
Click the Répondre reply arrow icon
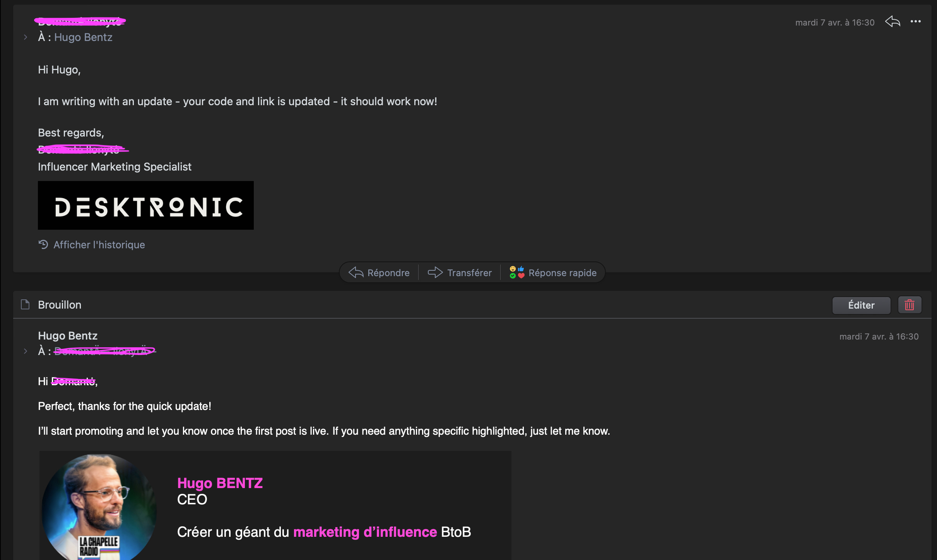point(356,272)
